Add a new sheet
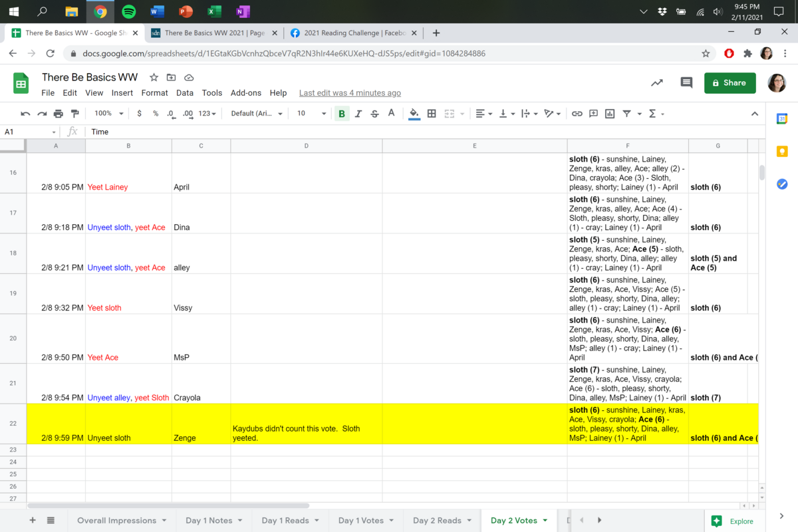The image size is (798, 532). [32, 521]
